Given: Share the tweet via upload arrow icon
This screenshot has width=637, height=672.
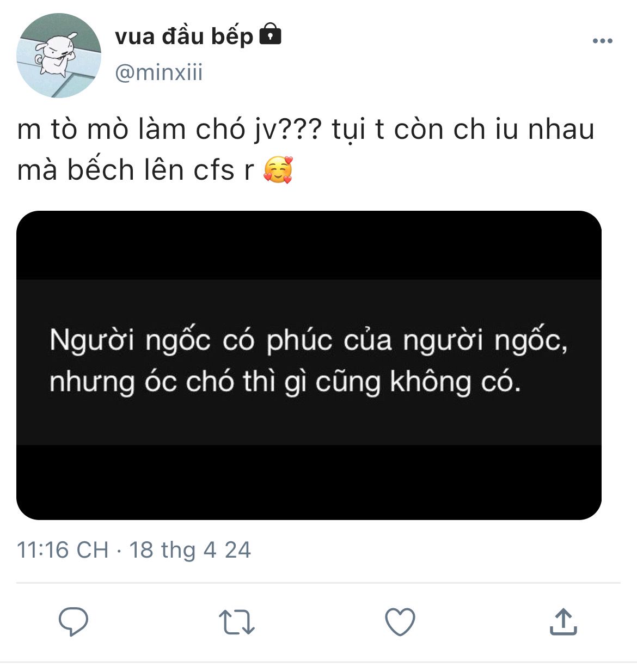Looking at the screenshot, I should pos(563,621).
